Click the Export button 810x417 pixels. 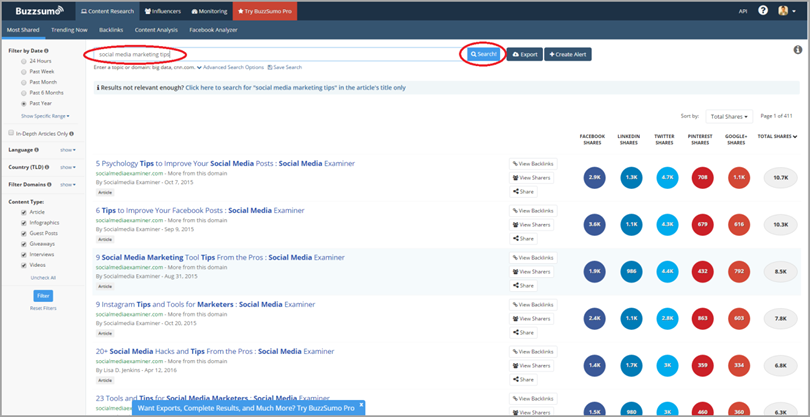(525, 54)
